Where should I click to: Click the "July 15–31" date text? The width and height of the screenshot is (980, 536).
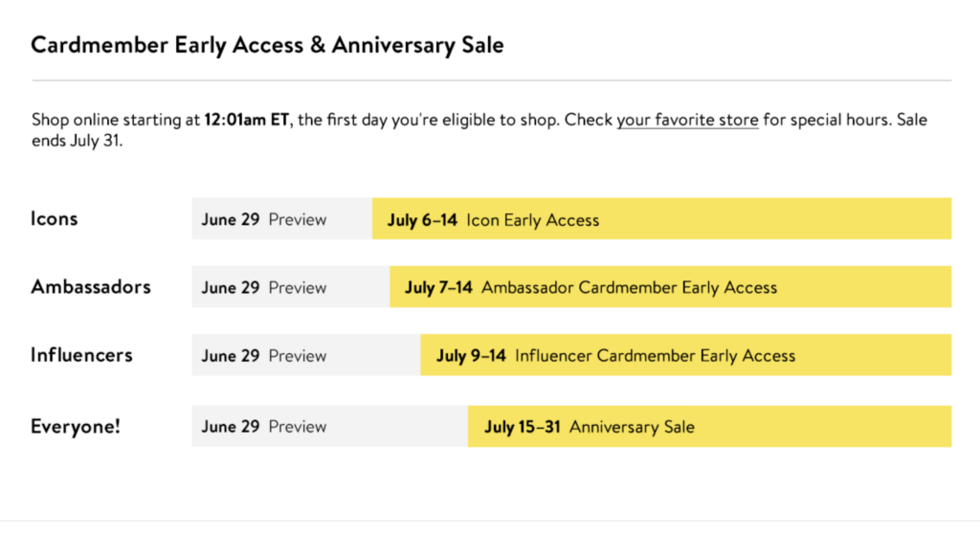[x=523, y=427]
